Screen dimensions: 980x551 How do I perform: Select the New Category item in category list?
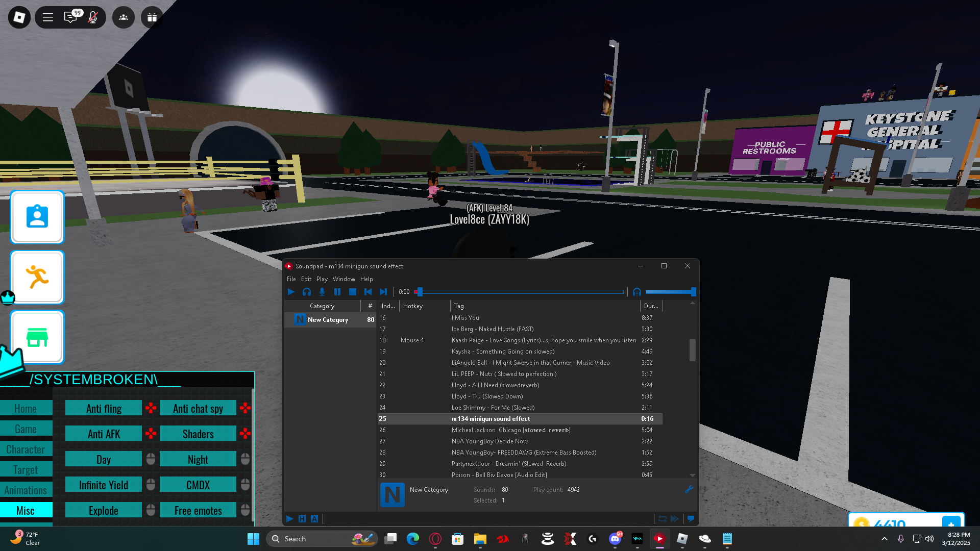point(330,320)
